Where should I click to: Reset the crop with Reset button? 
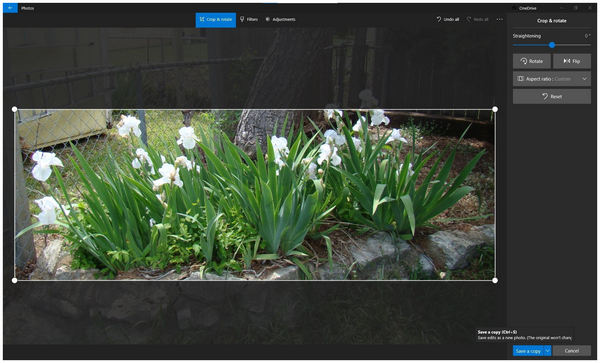[x=552, y=96]
